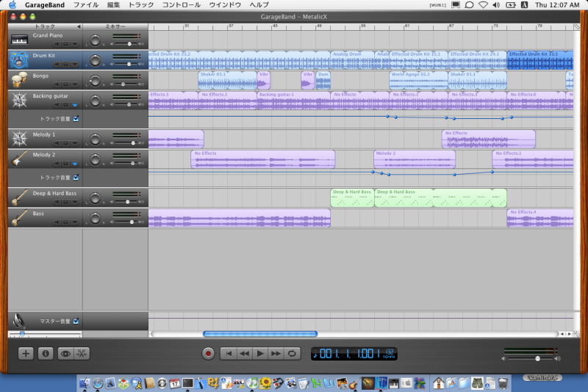
Task: Collapse Backing guitar volume curve triangle
Action: [x=74, y=105]
